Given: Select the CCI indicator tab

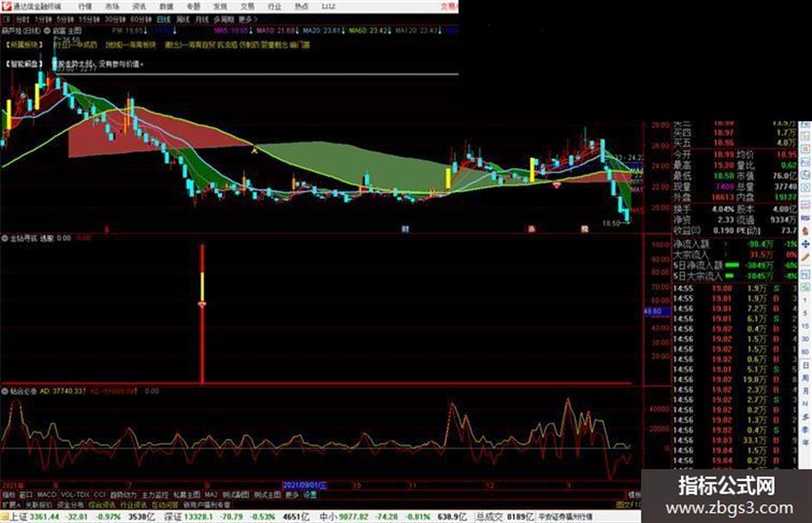Looking at the screenshot, I should [x=100, y=495].
